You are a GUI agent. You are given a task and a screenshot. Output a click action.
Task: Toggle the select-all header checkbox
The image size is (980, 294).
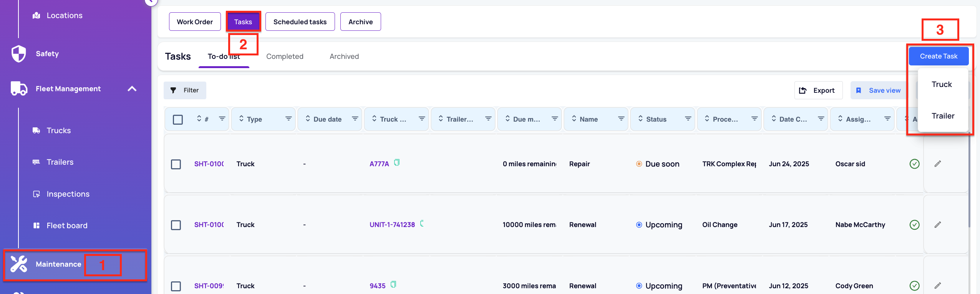178,119
